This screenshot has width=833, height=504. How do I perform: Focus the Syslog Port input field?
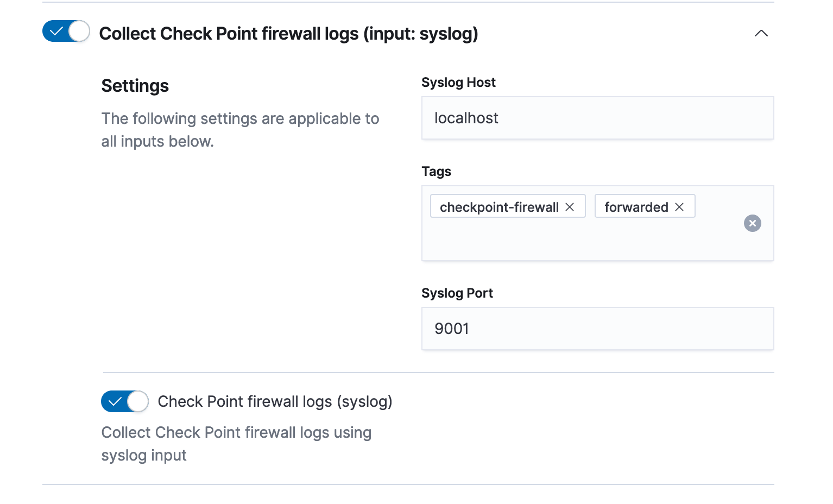point(597,329)
